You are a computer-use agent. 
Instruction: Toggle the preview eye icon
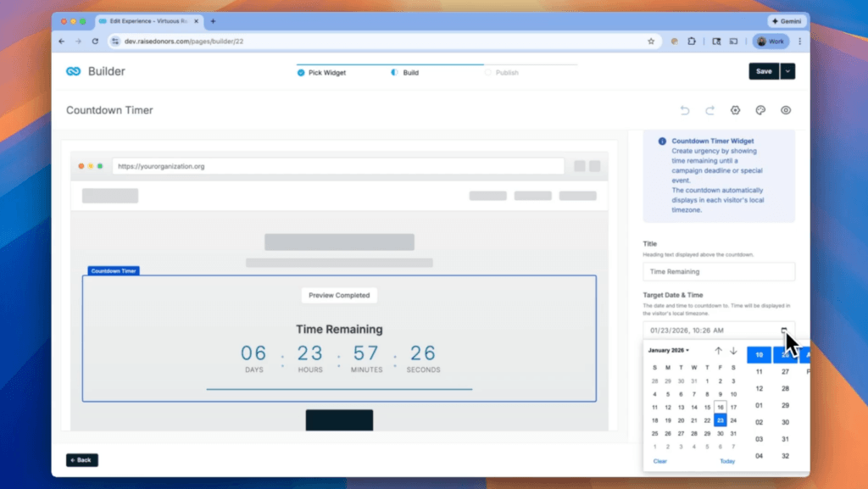point(786,110)
